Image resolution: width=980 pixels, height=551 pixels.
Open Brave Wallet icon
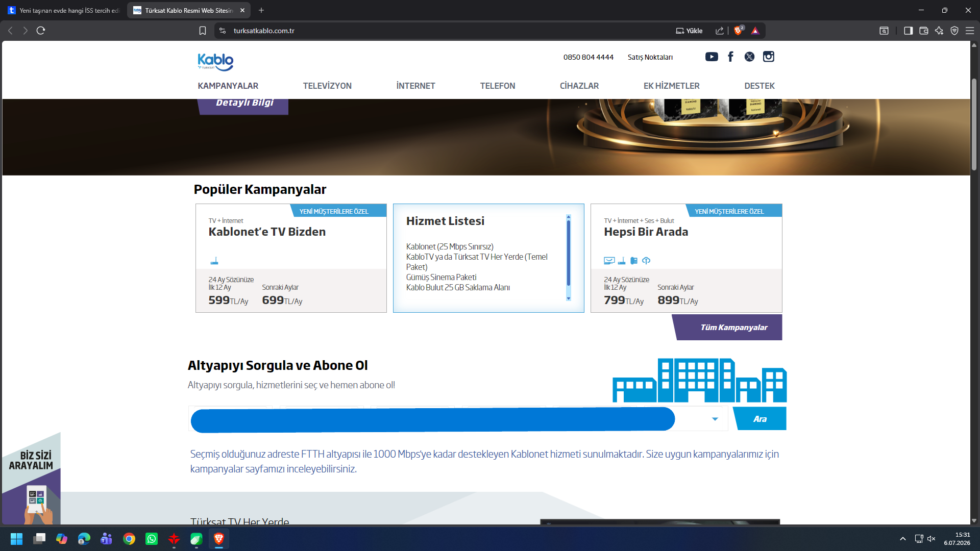coord(923,31)
